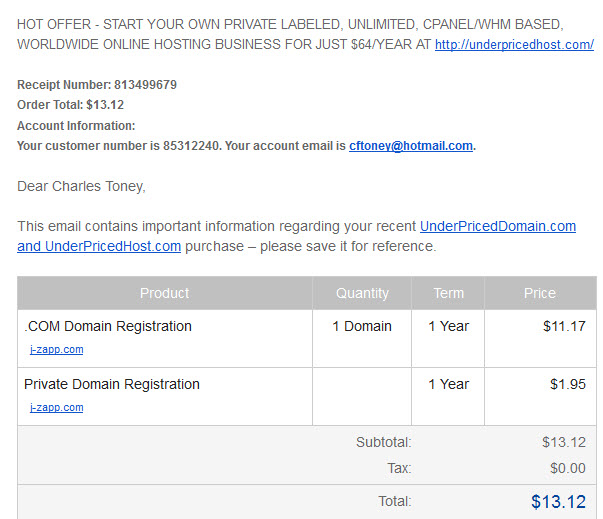Open the UnderPricedDomain.com link
This screenshot has width=603, height=519.
coord(498,226)
